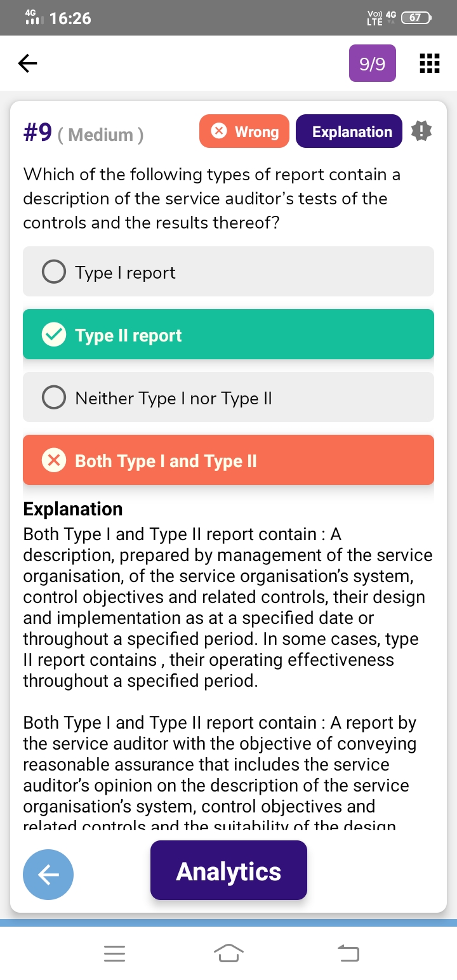Viewport: 457px width, 980px height.
Task: Select the Type II report answer
Action: click(x=228, y=334)
